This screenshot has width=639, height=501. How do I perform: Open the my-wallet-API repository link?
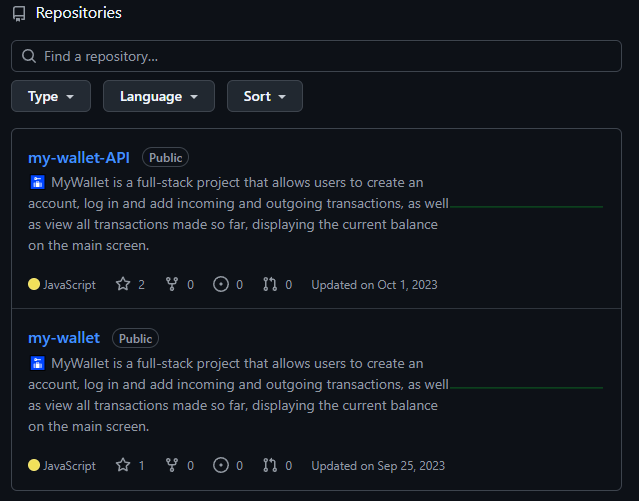pos(79,158)
